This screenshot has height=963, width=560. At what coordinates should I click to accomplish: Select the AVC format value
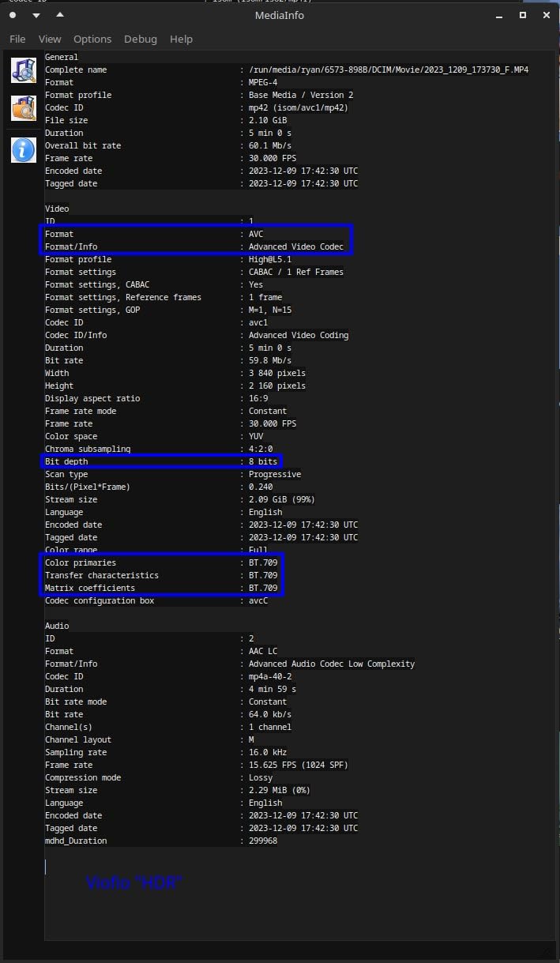[x=256, y=234]
